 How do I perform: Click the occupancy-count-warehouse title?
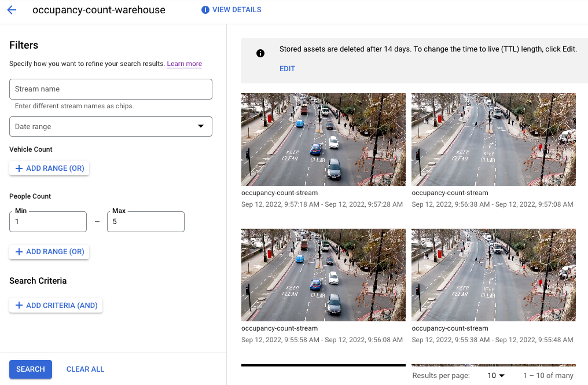click(x=99, y=10)
